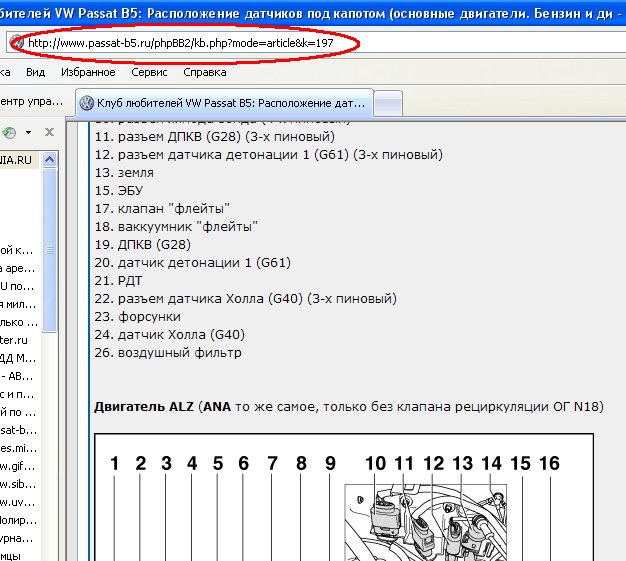Click list item '24. датчик Холла (G40)'
Screen dimensions: 626x561
click(x=170, y=334)
